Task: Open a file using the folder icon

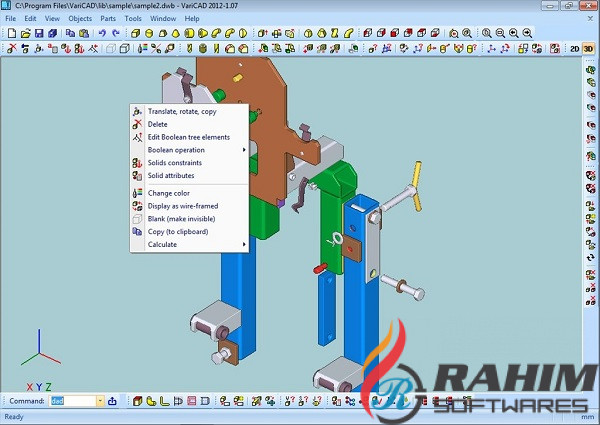Action: (26, 33)
